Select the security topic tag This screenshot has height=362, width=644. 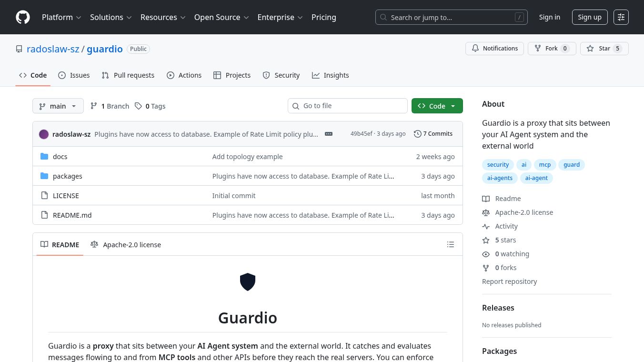(x=498, y=165)
